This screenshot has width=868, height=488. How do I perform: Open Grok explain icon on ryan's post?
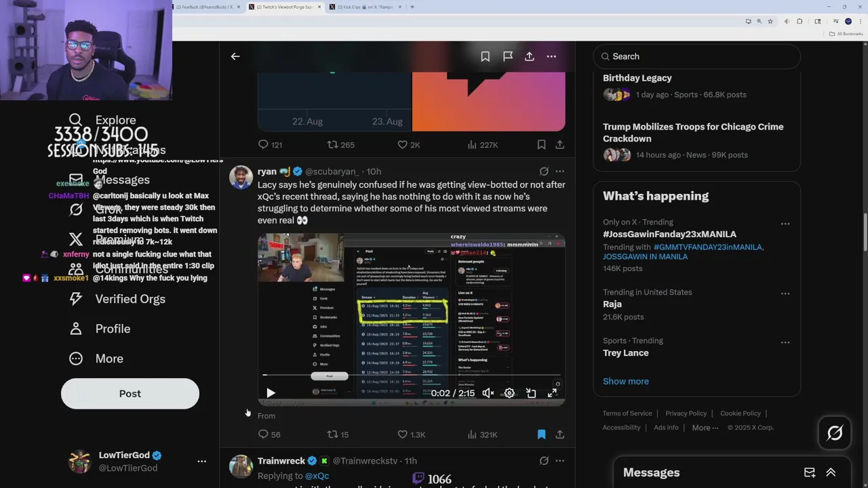point(544,171)
